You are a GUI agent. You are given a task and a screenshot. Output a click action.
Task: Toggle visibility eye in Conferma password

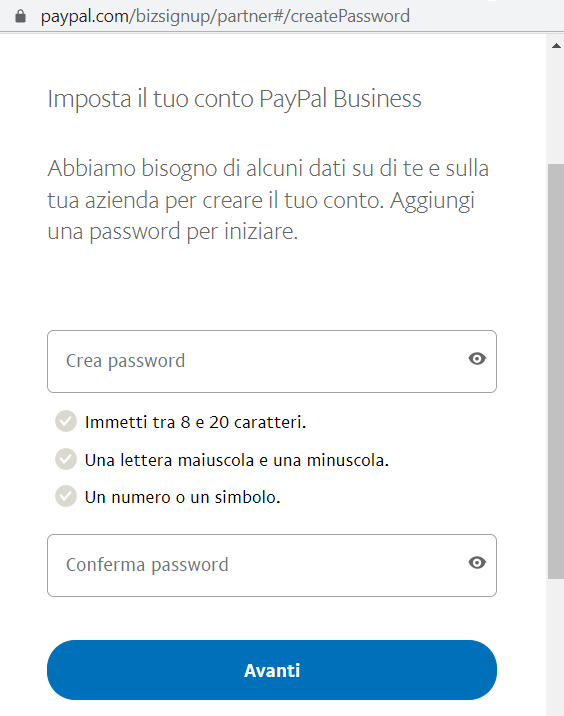point(477,563)
